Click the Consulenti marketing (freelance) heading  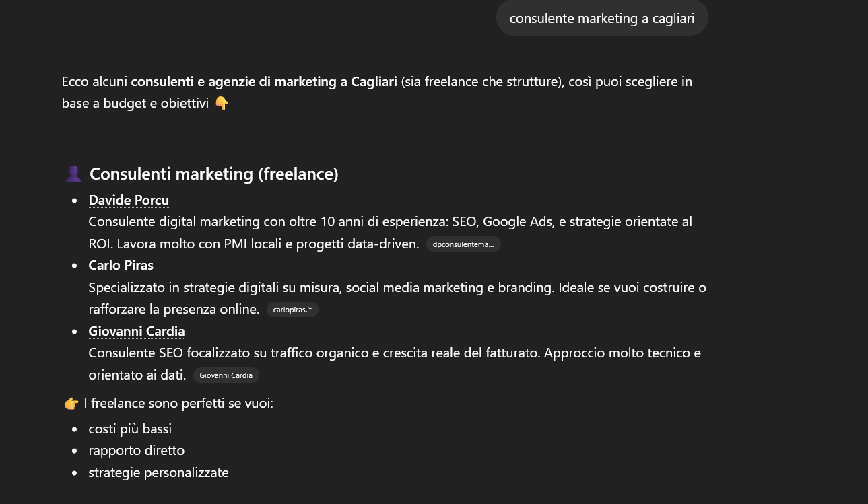click(213, 174)
